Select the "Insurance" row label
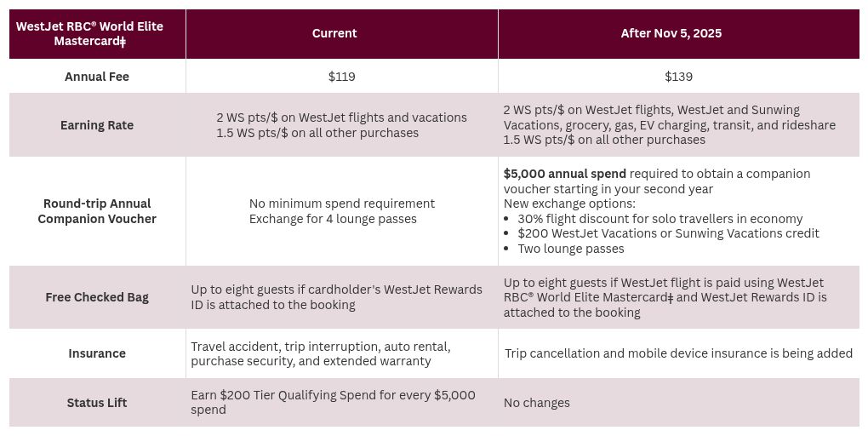This screenshot has width=868, height=436. click(x=97, y=353)
